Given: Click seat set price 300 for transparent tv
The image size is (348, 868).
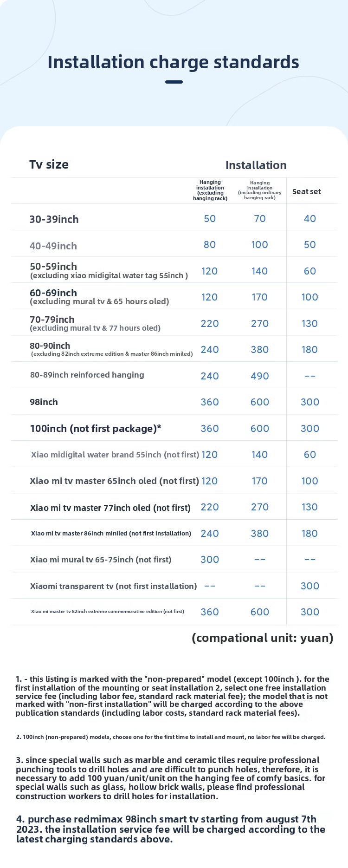Looking at the screenshot, I should (x=309, y=586).
